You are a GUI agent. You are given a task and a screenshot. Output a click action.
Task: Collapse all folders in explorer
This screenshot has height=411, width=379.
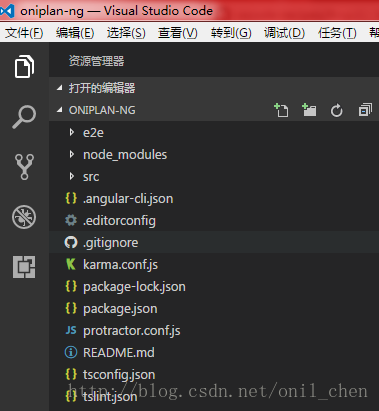365,110
